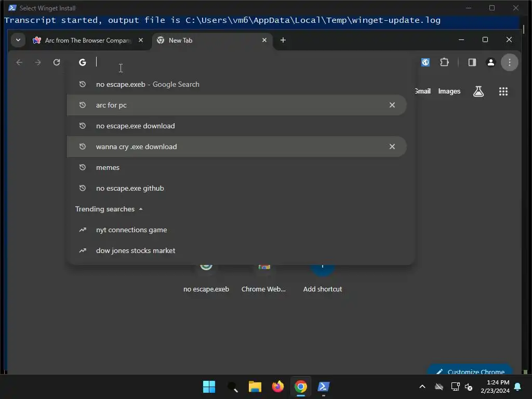Click the Chrome forward arrow
Screen dimensions: 532x399
coord(38,62)
